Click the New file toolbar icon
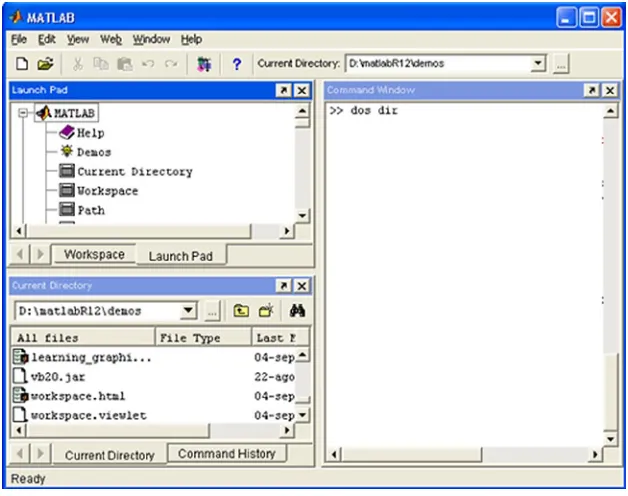This screenshot has height=496, width=628. (22, 64)
